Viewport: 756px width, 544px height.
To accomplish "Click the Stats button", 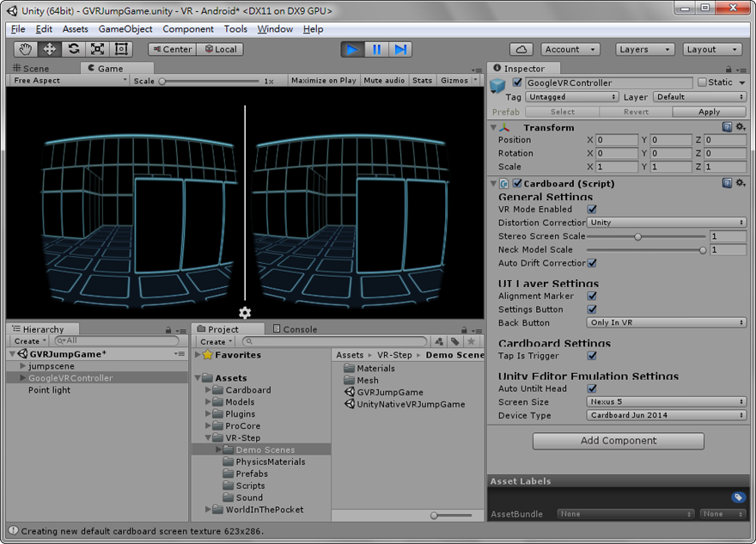I will [x=422, y=81].
